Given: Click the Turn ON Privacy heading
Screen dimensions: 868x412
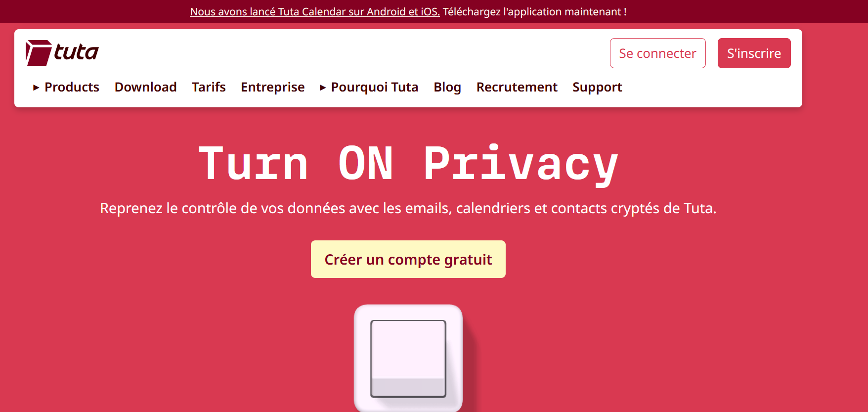Looking at the screenshot, I should 408,164.
